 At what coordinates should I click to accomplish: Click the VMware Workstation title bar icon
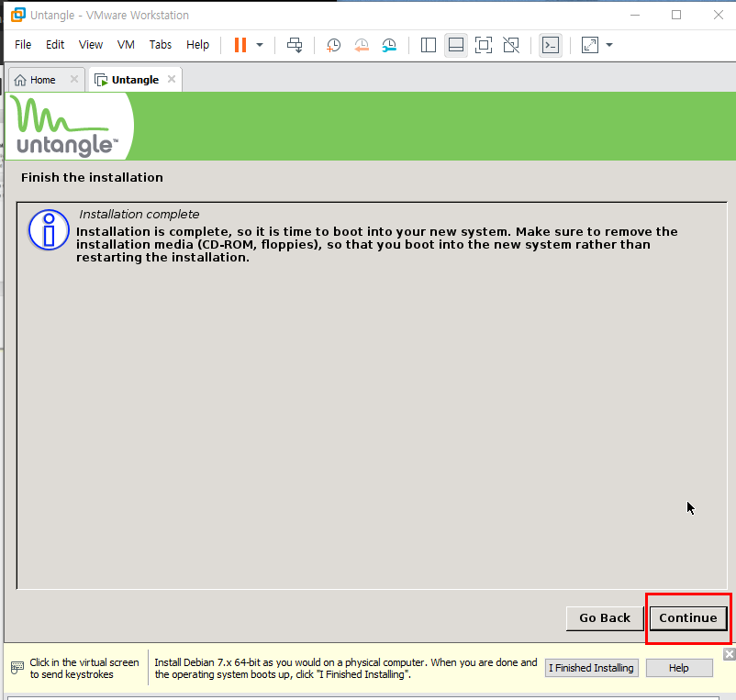click(17, 15)
